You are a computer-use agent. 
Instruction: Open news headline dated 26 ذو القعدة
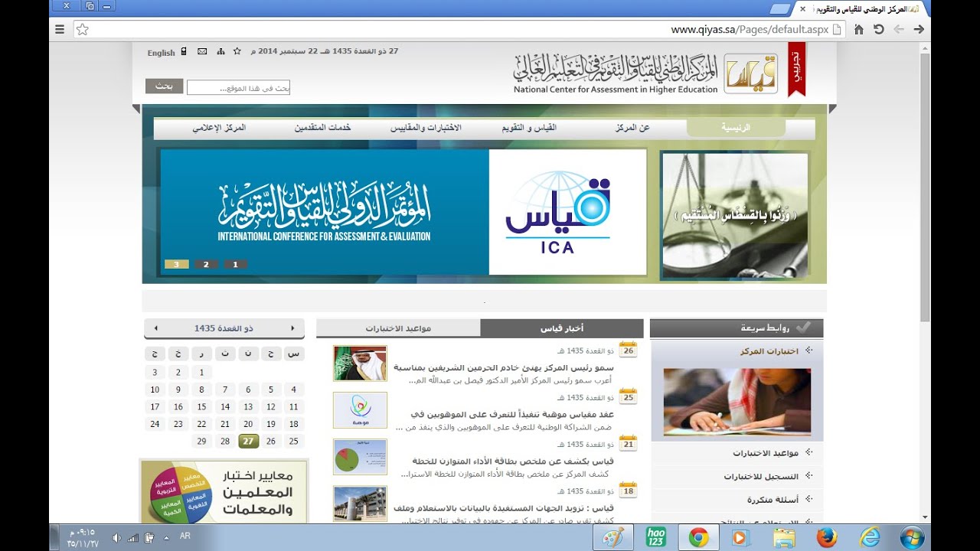[504, 368]
